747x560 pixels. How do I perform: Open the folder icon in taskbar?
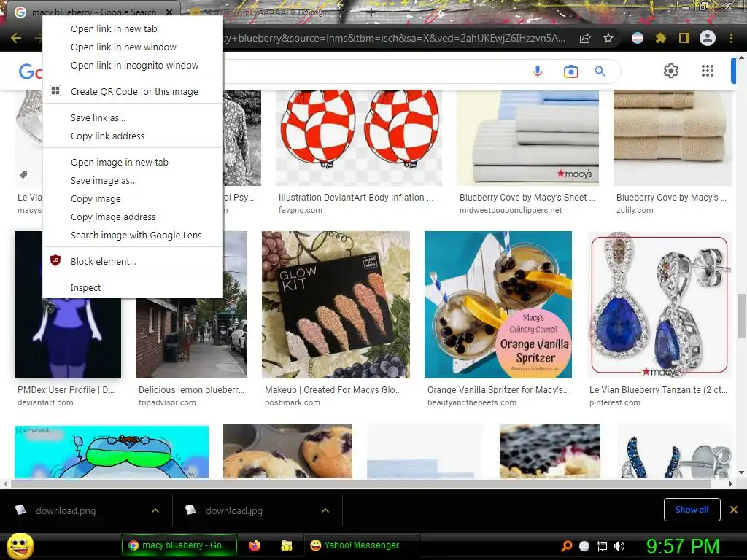point(286,545)
